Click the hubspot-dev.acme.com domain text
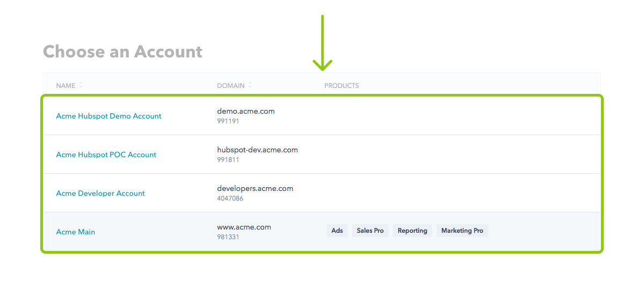Image resolution: width=644 pixels, height=295 pixels. click(x=258, y=150)
